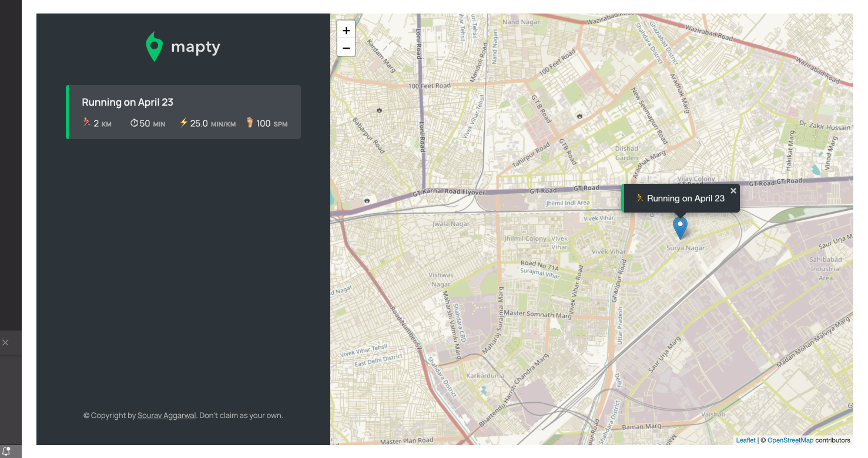Click the X icon in left dark strip
Screen dimensions: 868x458
(5, 342)
